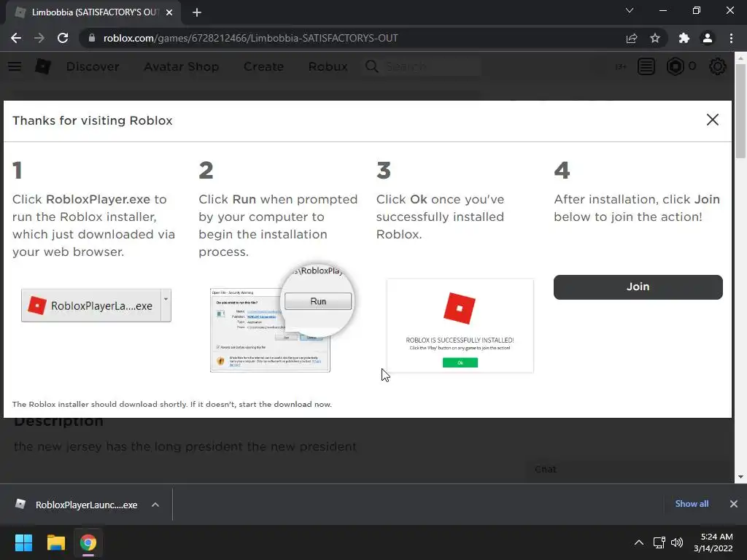Select the Limbobbia browser tab
Screen dimensions: 747x560
click(93, 12)
